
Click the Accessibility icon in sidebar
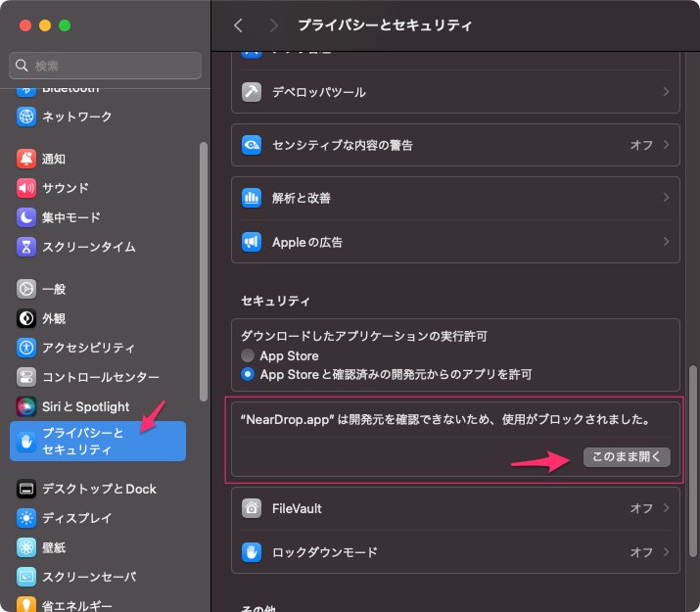coord(26,348)
